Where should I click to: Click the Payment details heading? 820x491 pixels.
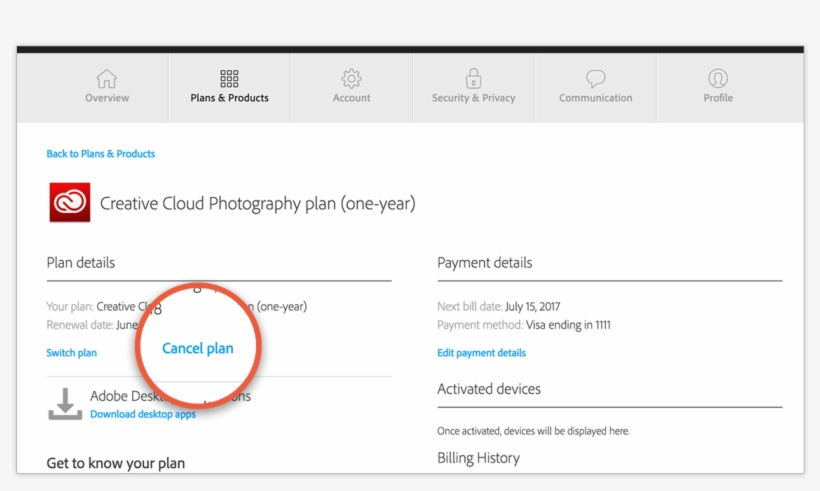485,262
